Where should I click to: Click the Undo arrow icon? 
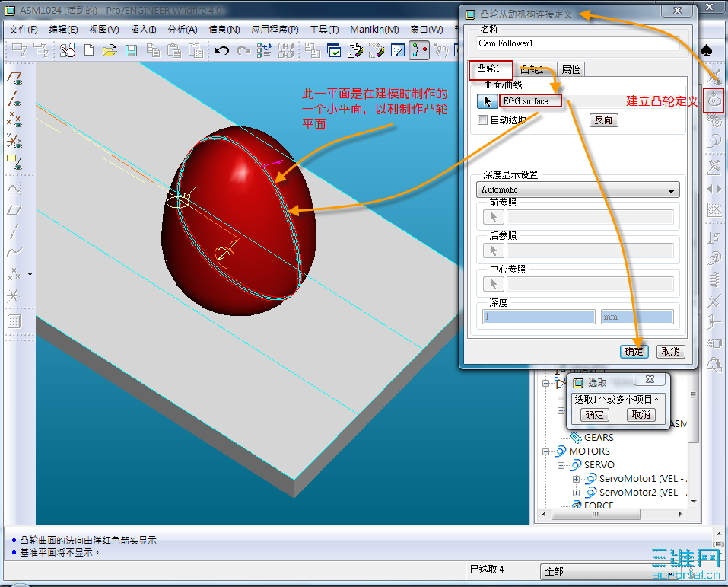[x=222, y=50]
